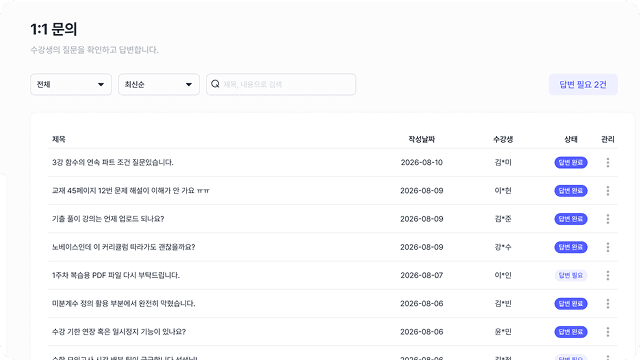Image resolution: width=640 pixels, height=360 pixels.
Task: Click the 관리 column header
Action: coord(608,139)
